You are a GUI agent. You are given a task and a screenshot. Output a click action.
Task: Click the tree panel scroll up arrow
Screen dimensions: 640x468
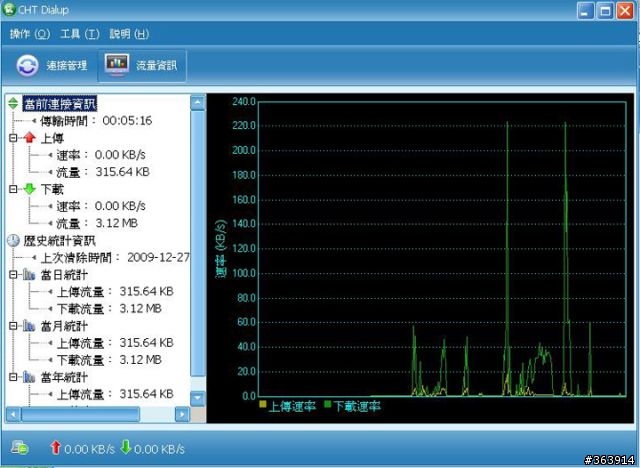[x=198, y=103]
